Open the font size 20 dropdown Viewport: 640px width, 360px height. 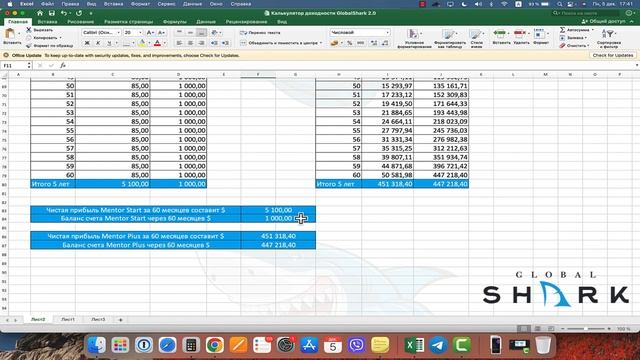140,33
